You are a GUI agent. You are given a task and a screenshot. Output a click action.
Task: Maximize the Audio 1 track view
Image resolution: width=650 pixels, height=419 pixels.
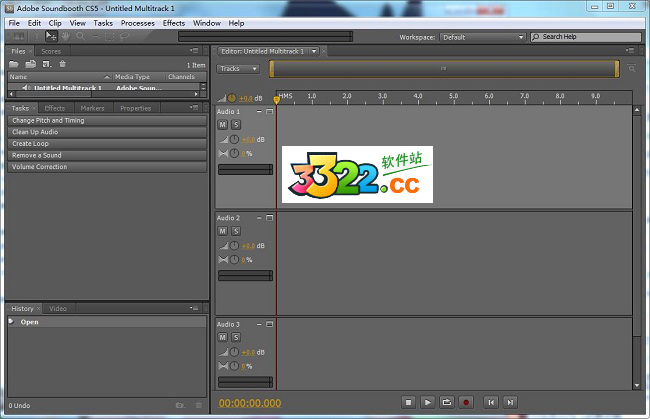click(269, 111)
